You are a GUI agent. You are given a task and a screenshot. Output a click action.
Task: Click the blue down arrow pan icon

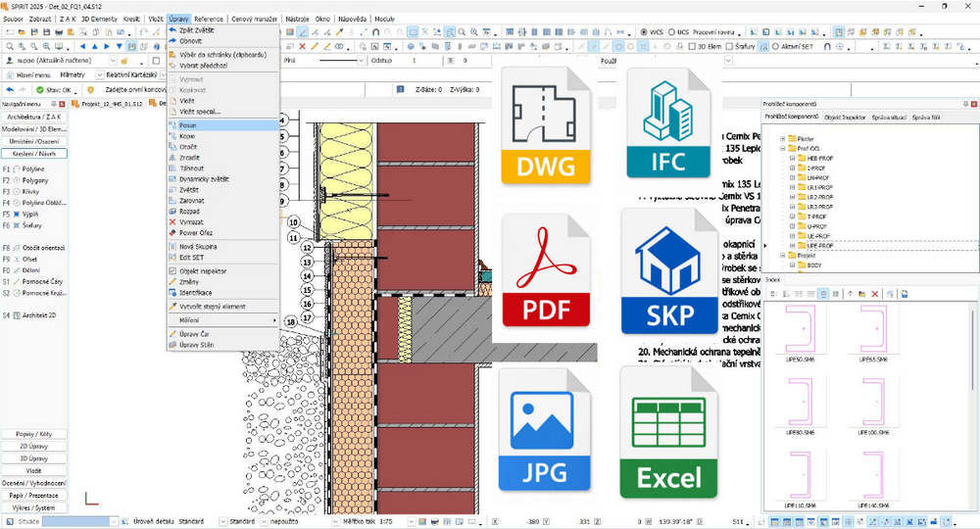[x=120, y=46]
